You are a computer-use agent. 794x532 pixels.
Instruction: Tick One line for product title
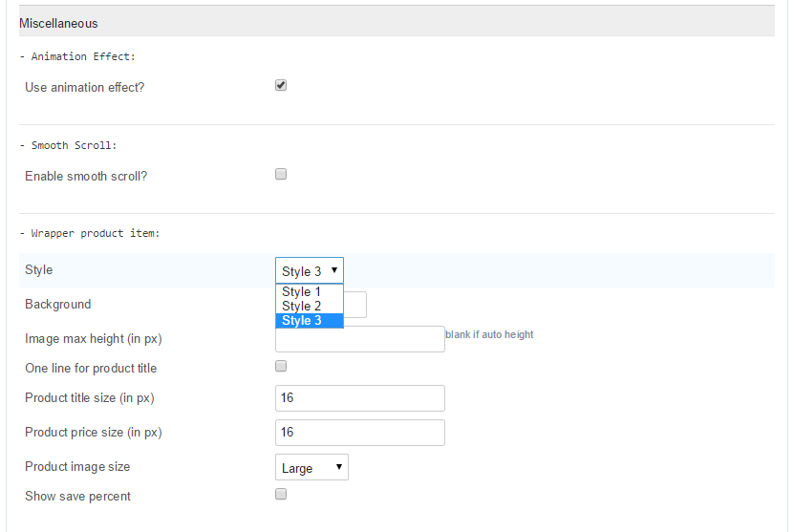click(x=281, y=366)
